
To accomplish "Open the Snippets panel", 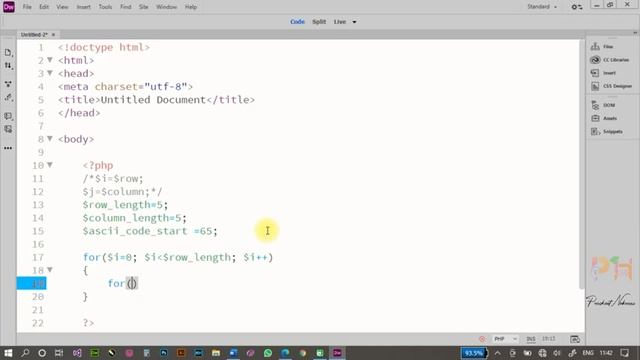I will (x=607, y=131).
